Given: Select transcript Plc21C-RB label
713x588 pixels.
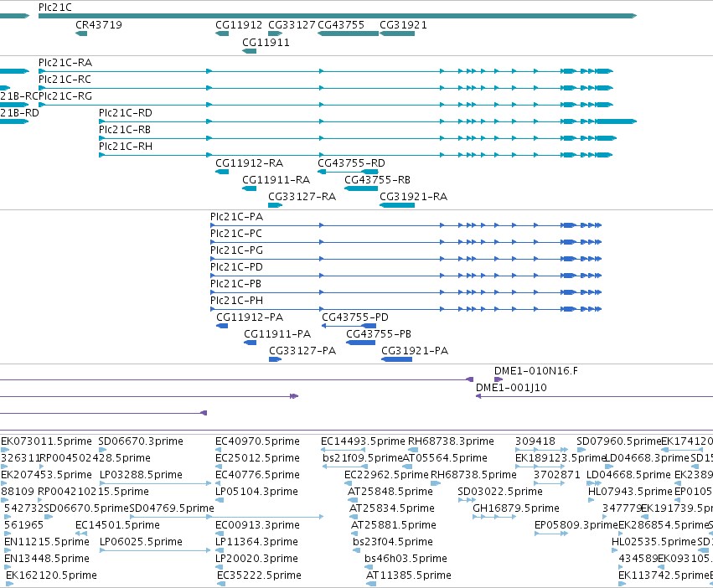Looking at the screenshot, I should coord(125,130).
